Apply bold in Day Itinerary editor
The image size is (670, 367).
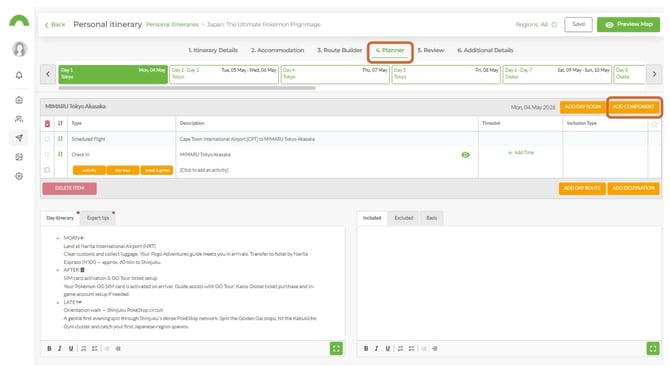(50, 349)
